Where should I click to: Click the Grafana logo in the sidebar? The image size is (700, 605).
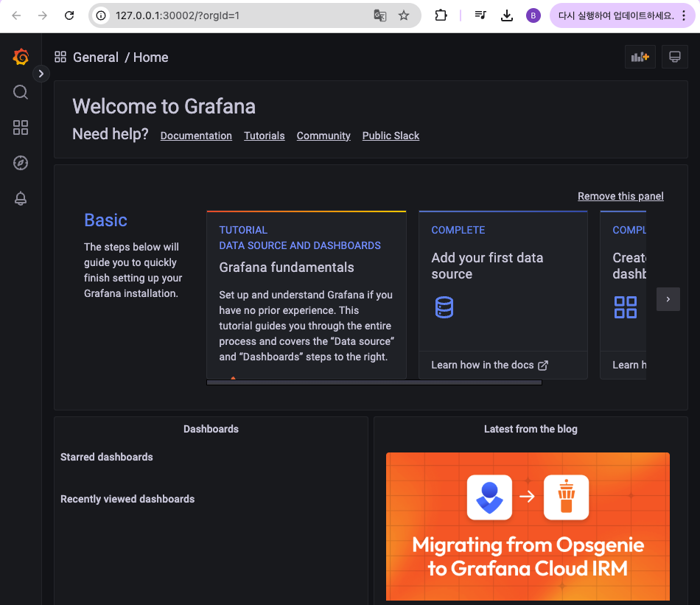click(x=21, y=57)
